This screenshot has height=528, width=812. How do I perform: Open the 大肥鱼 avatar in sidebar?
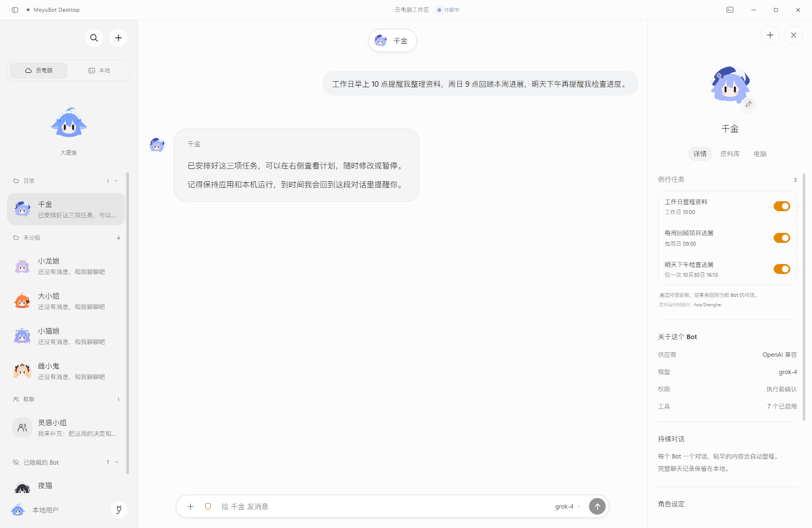click(69, 123)
